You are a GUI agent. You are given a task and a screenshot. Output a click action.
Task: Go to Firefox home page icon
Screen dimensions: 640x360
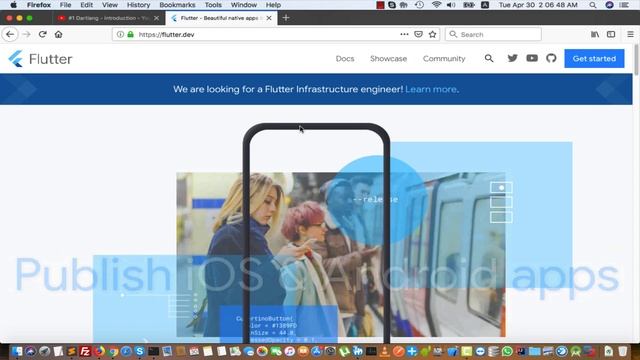tap(58, 34)
